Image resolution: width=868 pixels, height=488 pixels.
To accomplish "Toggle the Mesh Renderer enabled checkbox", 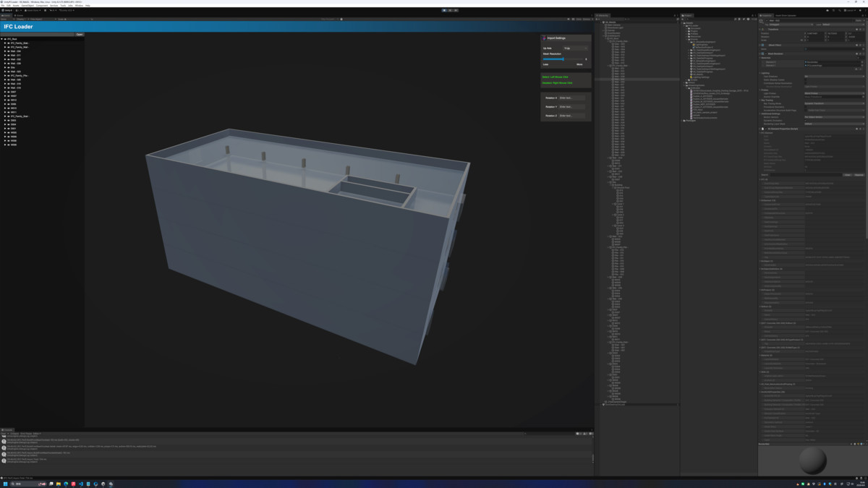I will [x=766, y=53].
